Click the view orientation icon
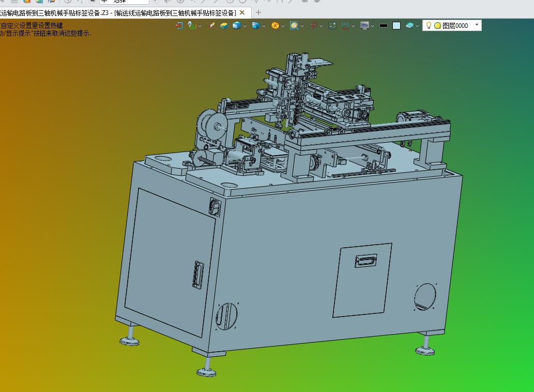534x392 pixels. (x=256, y=25)
